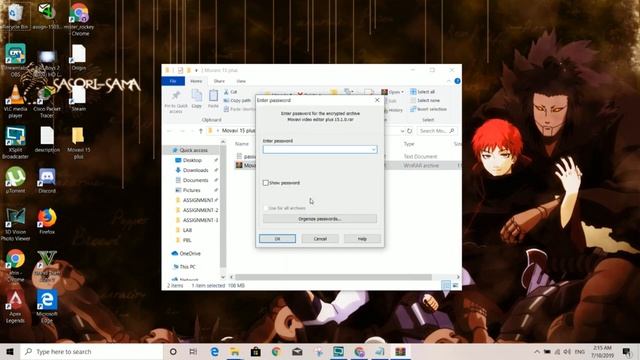Click the Windows taskbar search box
This screenshot has width=640, height=360.
tap(91, 351)
